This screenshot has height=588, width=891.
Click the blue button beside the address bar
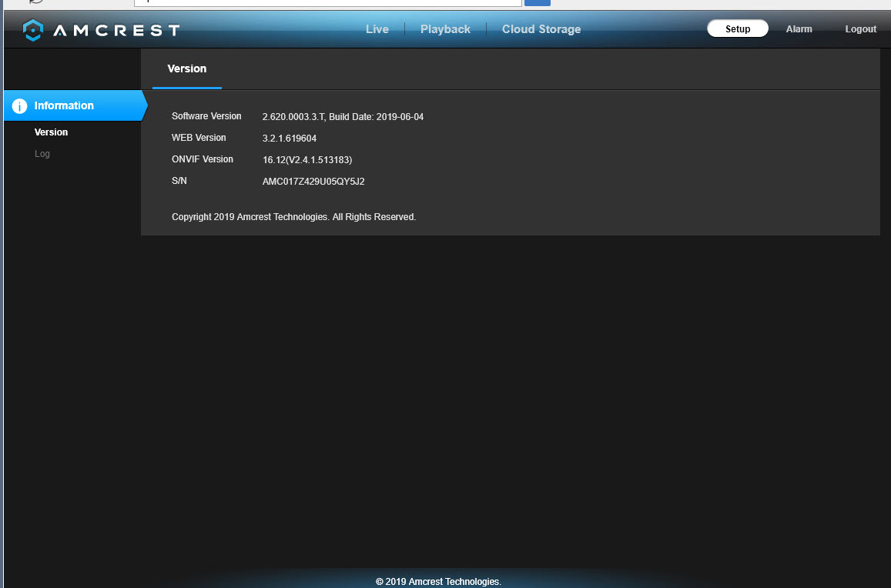[x=537, y=3]
